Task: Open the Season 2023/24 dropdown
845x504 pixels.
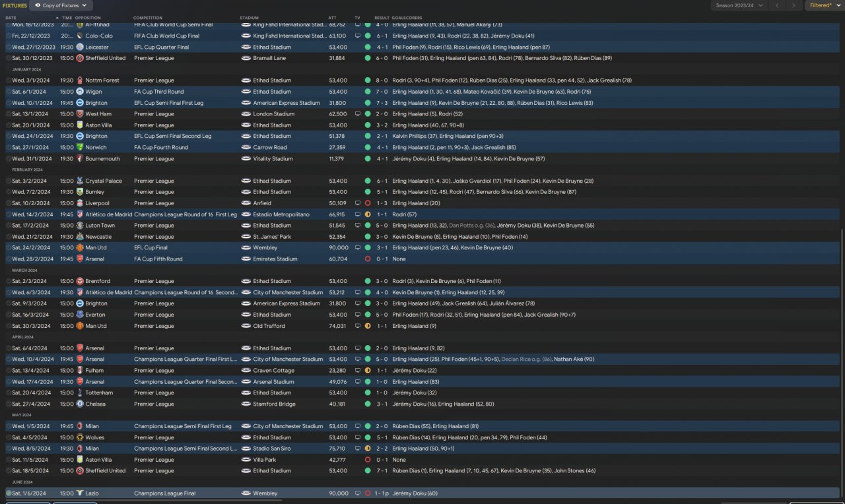Action: (x=739, y=5)
